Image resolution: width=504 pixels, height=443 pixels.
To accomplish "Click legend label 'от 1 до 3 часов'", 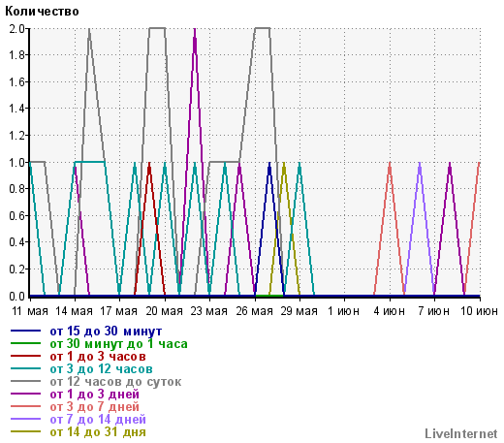I will coord(98,357).
